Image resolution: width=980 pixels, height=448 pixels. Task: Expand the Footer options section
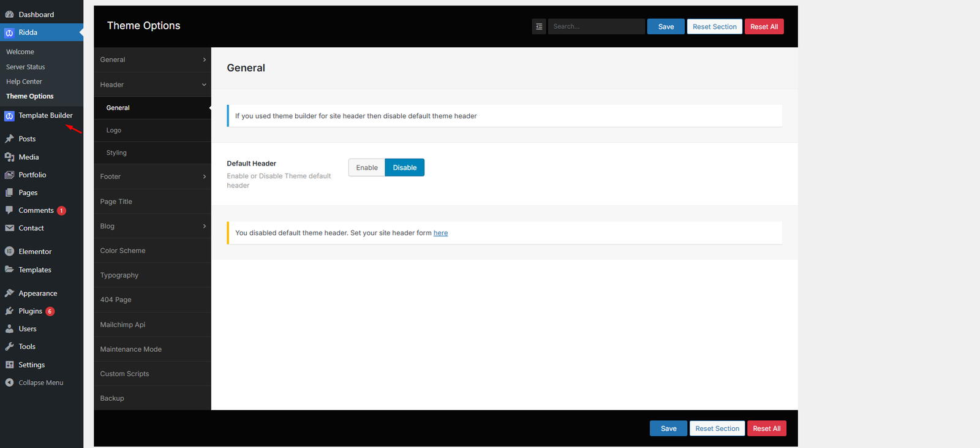point(153,177)
